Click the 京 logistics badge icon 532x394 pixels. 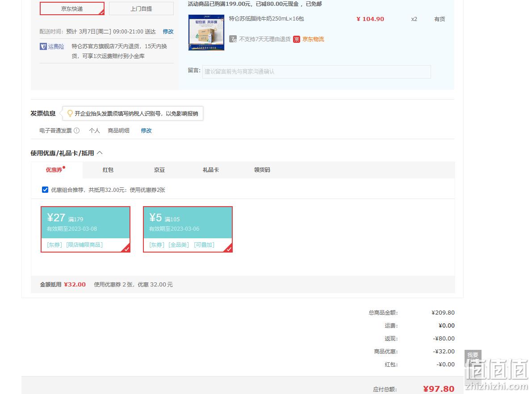coord(297,39)
